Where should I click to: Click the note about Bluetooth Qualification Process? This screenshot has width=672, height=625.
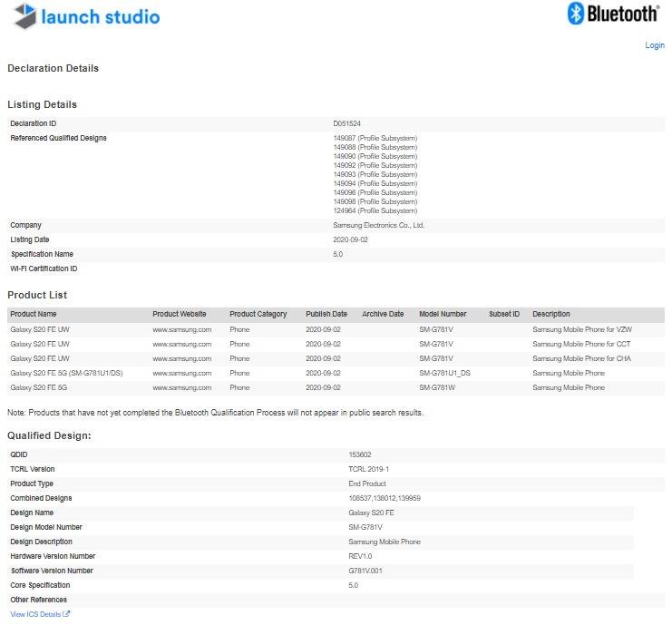tap(215, 413)
